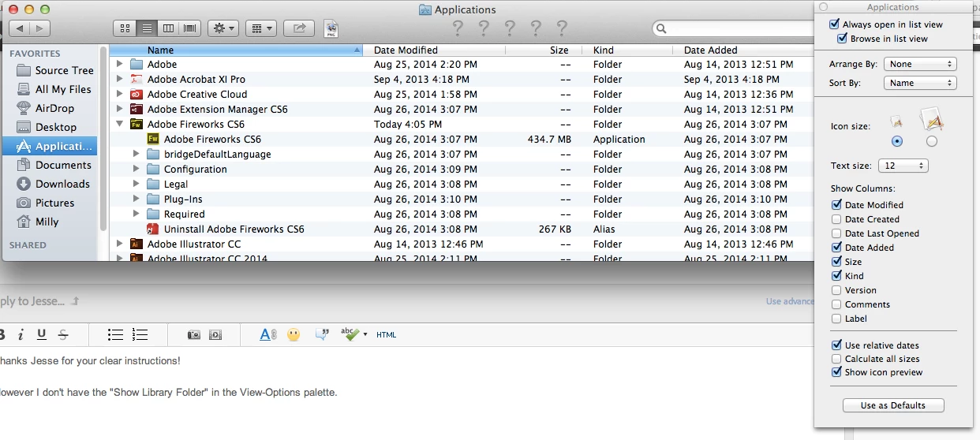Screen dimensions: 980x440
Task: Expand the bridgeDefaultLanguage folder
Action: (137, 154)
